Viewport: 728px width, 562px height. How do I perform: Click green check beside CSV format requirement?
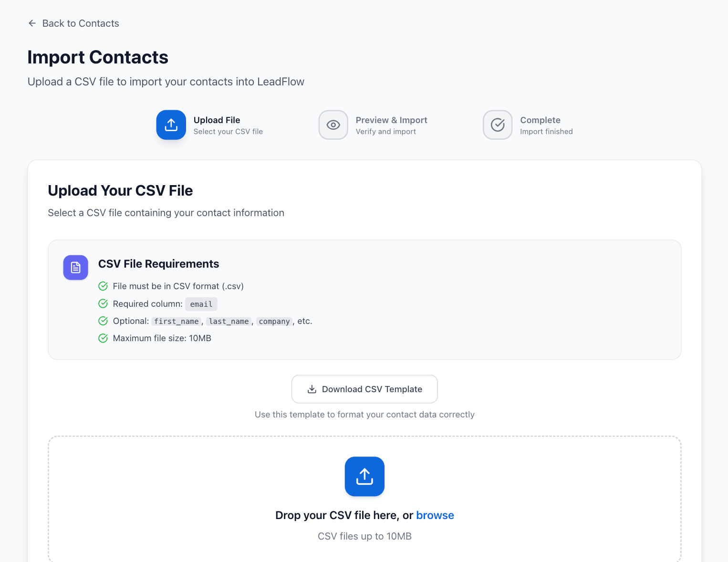pos(103,286)
